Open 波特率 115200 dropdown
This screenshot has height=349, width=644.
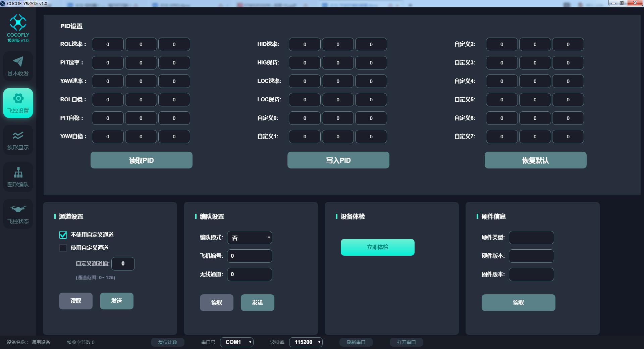[306, 342]
